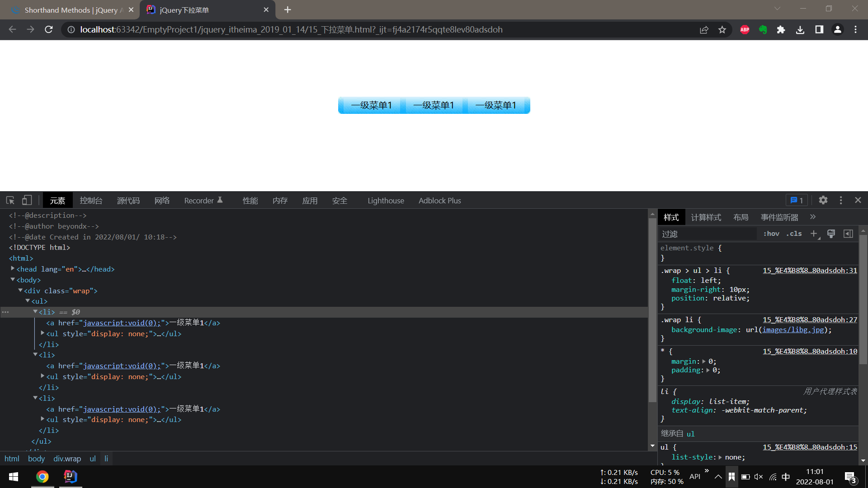
Task: Expand the margin shorthand triangle
Action: (x=704, y=361)
